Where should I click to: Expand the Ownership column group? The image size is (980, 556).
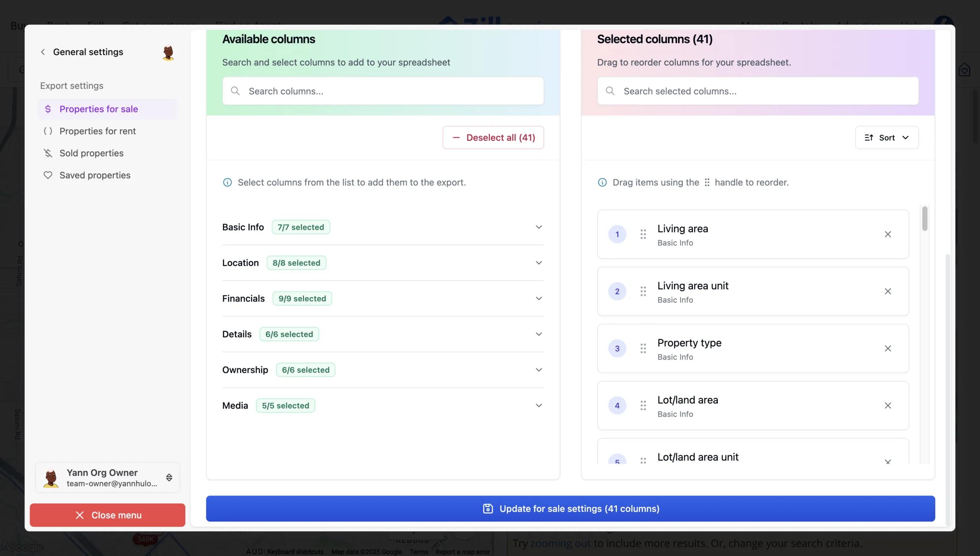(x=539, y=369)
